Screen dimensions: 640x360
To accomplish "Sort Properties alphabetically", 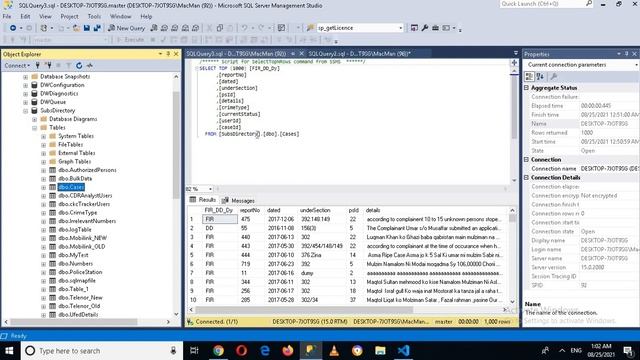I will [540, 76].
